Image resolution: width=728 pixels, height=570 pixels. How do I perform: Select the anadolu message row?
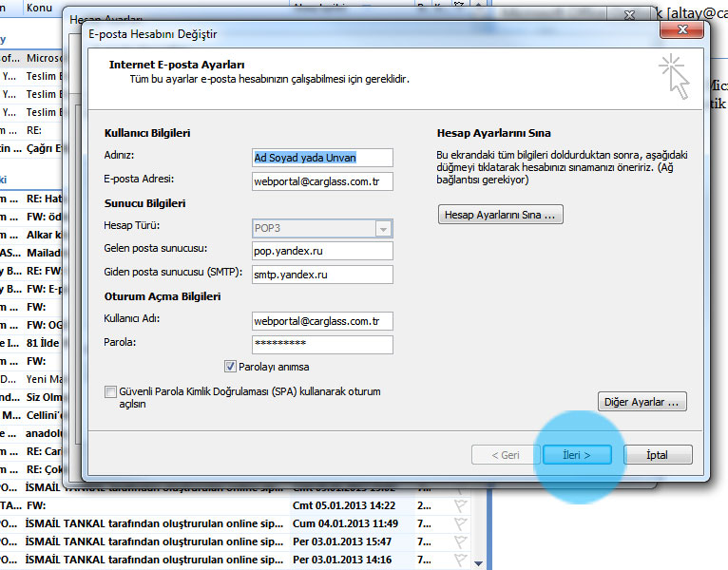31,433
